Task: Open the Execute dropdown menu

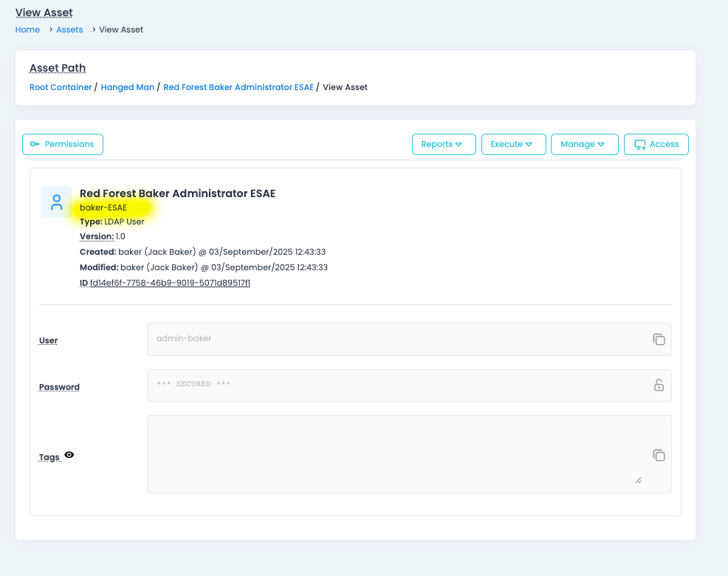Action: pos(513,144)
